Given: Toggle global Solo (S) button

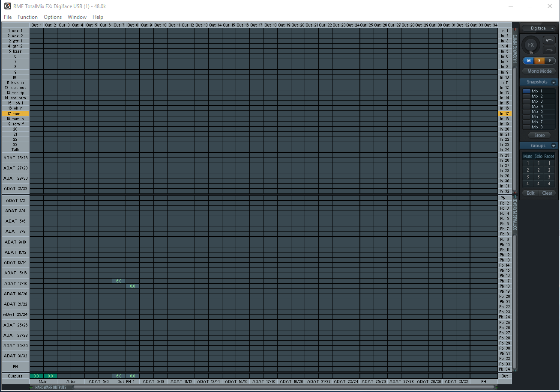Looking at the screenshot, I should [539, 61].
